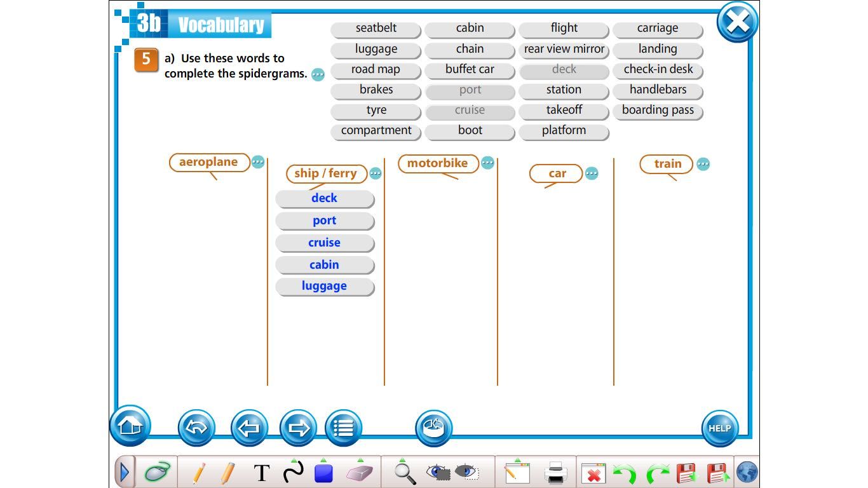Go to the home screen

click(130, 426)
